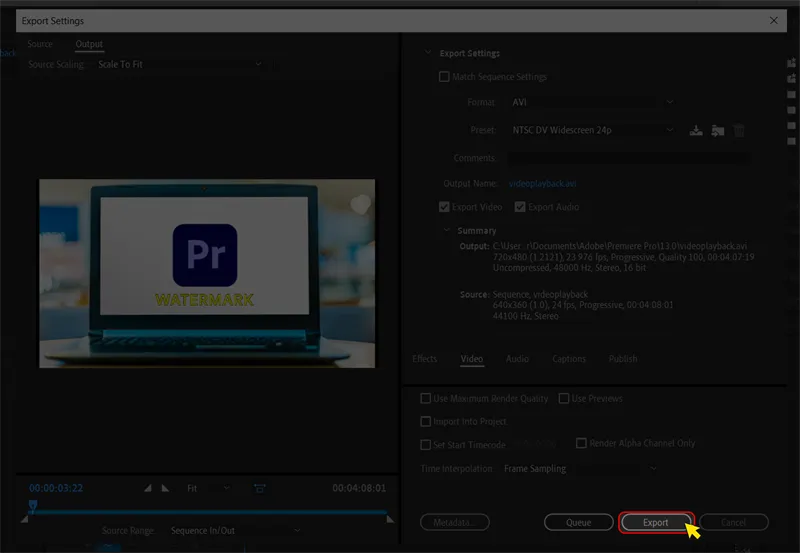Uncheck the Export Audio checkbox
The width and height of the screenshot is (800, 553).
point(520,207)
